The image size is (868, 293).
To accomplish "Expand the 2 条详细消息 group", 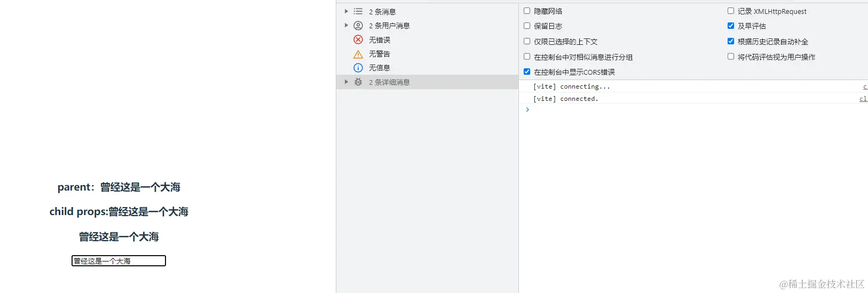I will [346, 82].
